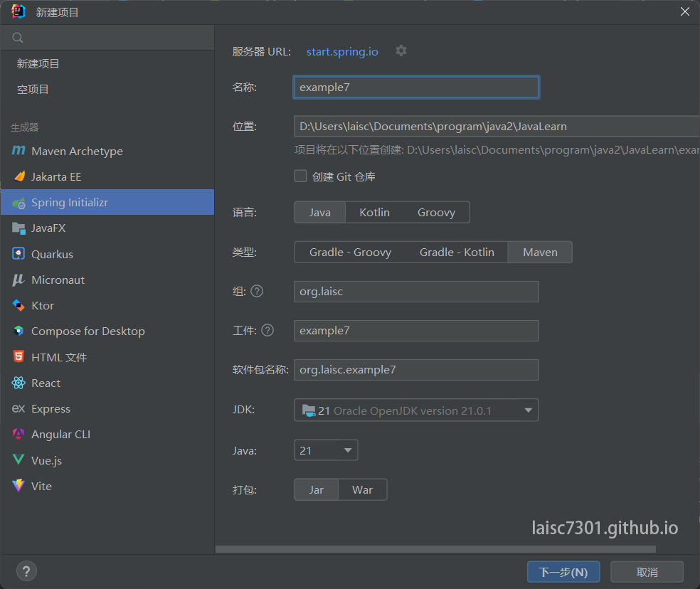
Task: Click the Vue.js generator icon
Action: click(18, 460)
